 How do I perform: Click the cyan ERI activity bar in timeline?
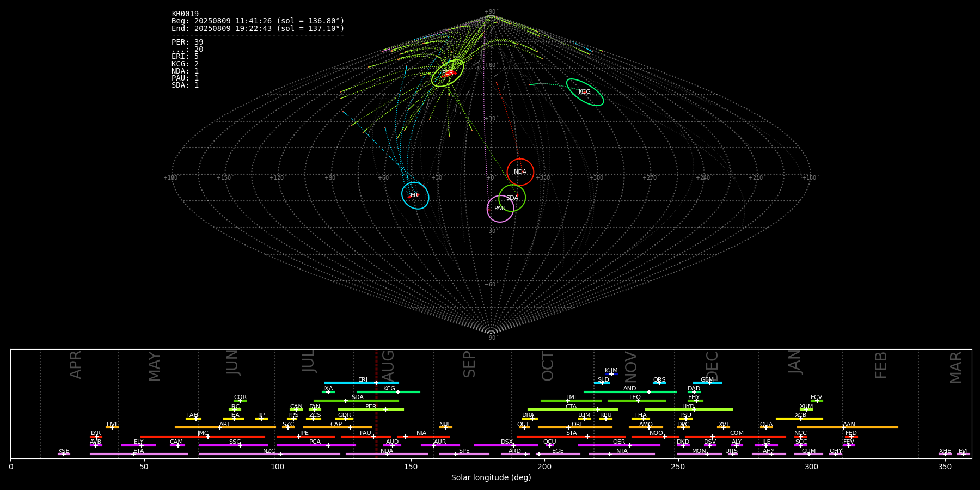click(x=362, y=383)
